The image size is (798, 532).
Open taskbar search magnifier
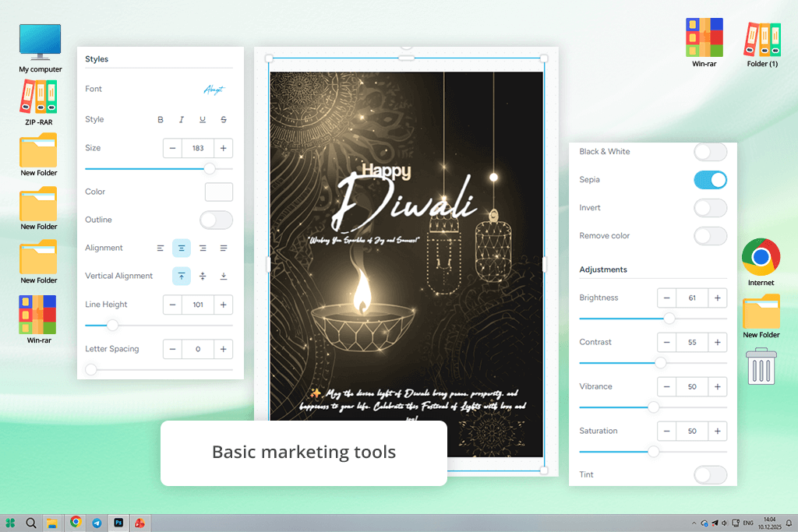31,523
